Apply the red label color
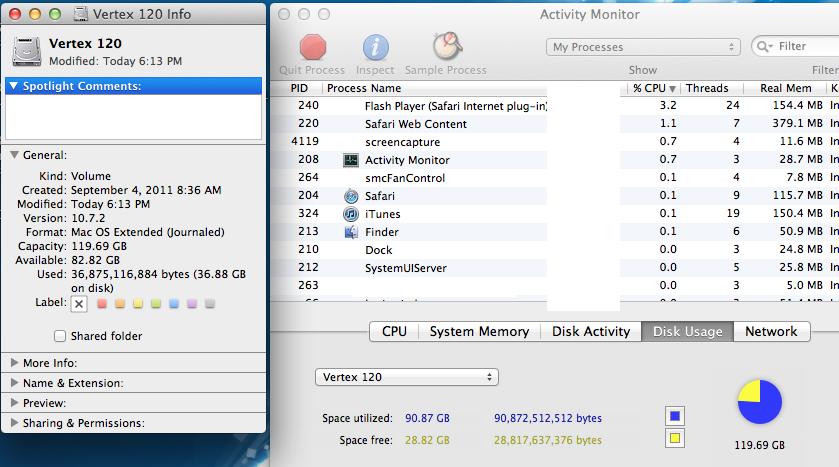 102,303
